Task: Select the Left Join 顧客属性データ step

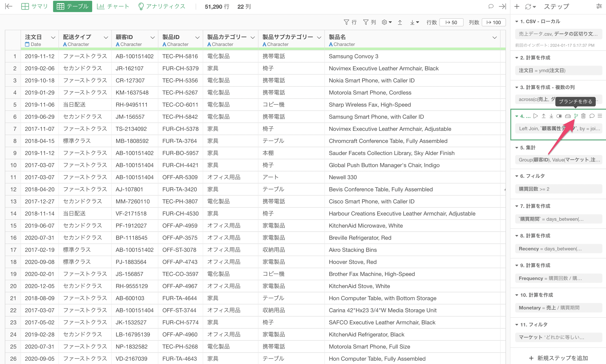Action: (559, 128)
